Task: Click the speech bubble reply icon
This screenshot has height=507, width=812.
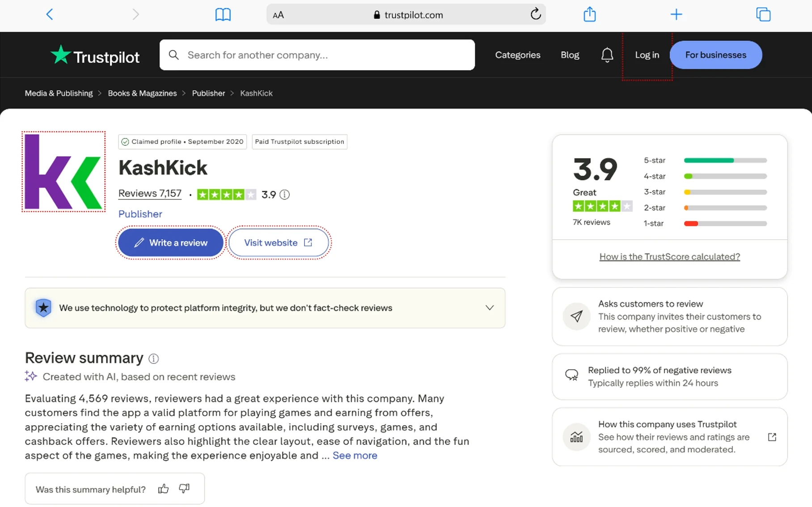Action: (x=571, y=375)
